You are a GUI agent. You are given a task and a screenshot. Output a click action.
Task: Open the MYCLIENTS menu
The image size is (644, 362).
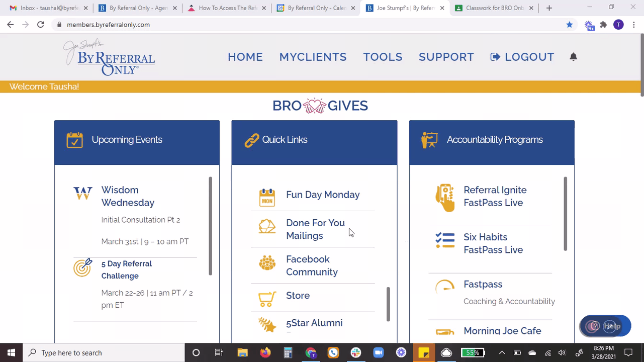click(x=313, y=57)
